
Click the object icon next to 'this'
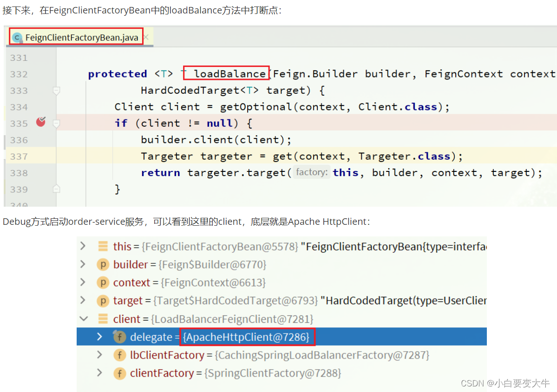click(x=103, y=246)
